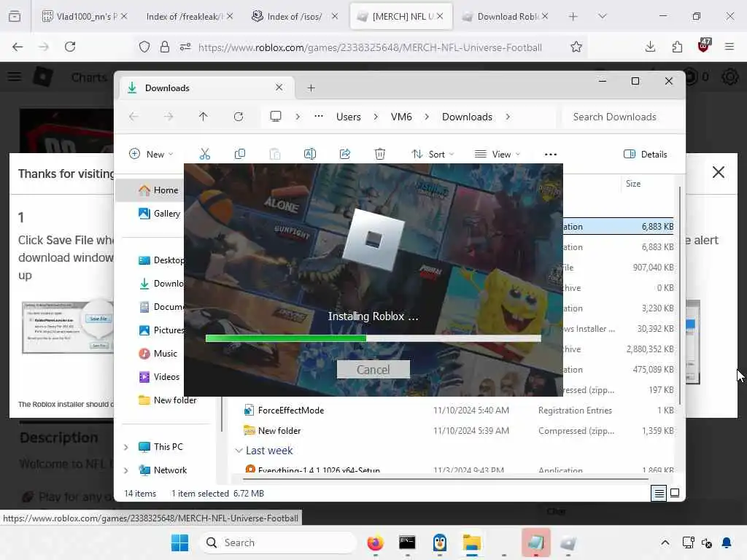Click the Explorer vertical scrollbar
This screenshot has width=747, height=560.
tap(680, 295)
